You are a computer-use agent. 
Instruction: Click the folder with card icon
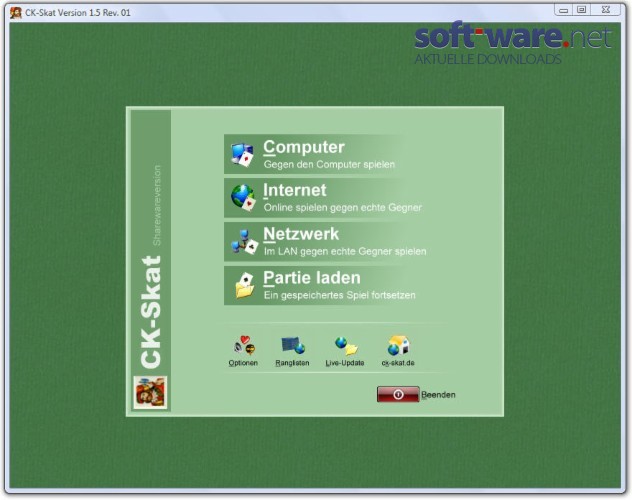coord(245,285)
